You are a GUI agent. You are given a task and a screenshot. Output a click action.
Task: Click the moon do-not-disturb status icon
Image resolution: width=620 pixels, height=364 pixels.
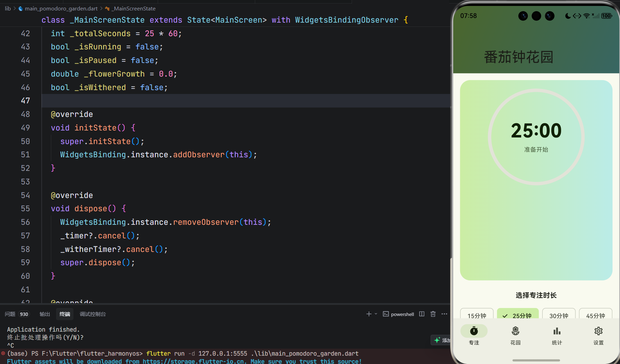[x=568, y=16]
